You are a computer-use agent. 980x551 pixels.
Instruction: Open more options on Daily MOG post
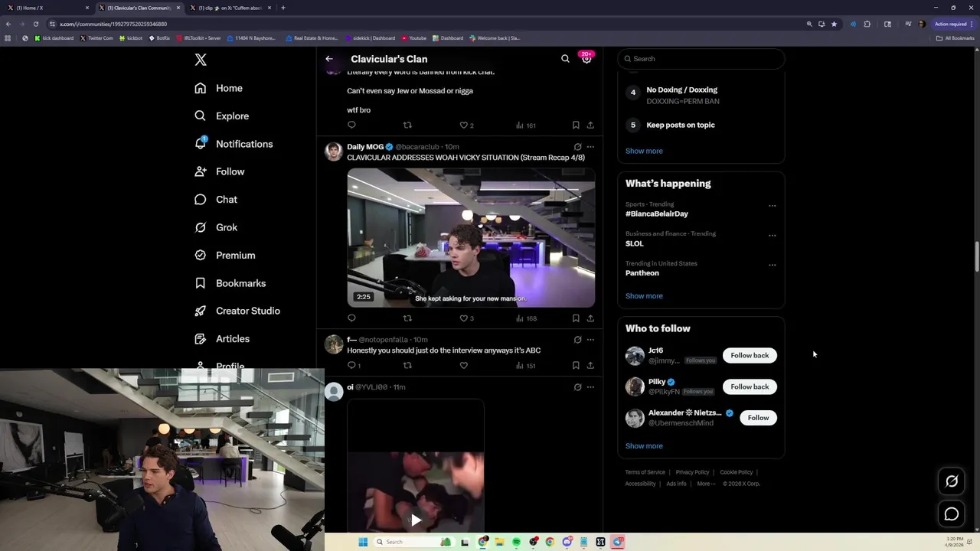tap(590, 147)
